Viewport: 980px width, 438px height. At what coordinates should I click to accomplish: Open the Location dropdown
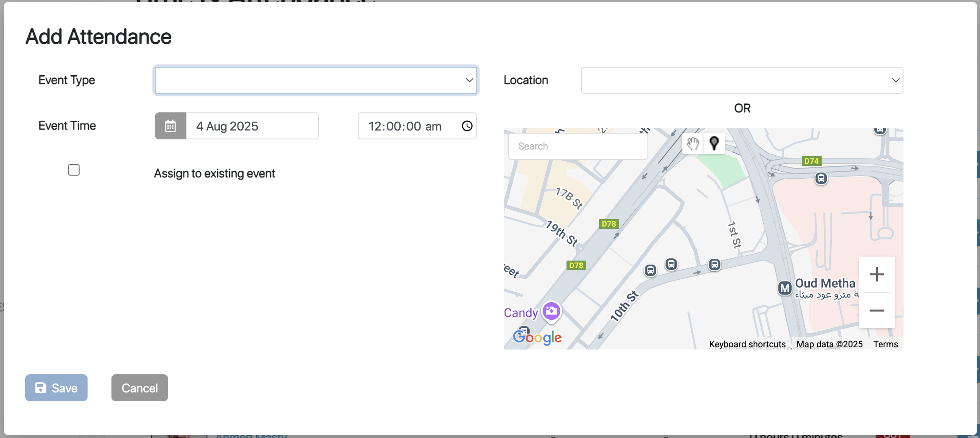pyautogui.click(x=742, y=80)
